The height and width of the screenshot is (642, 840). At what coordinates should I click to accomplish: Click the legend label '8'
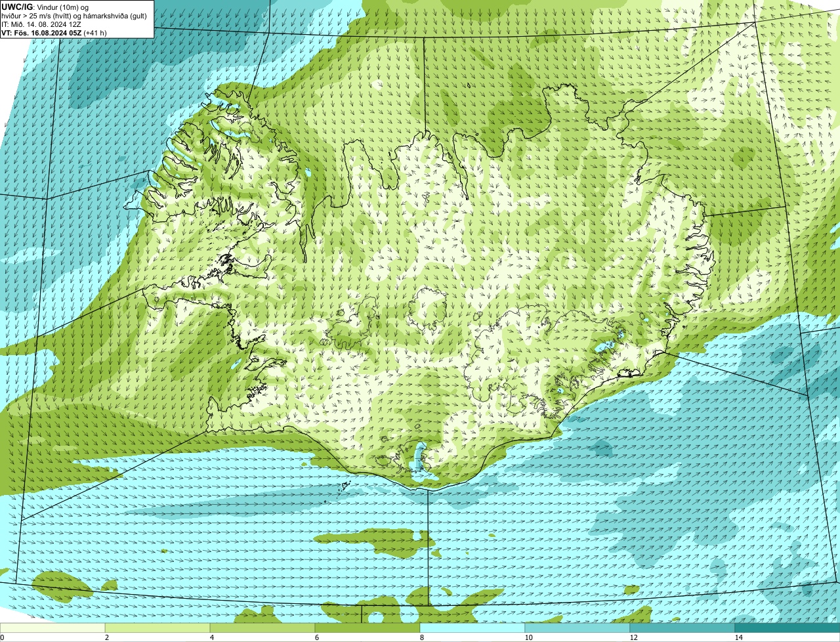421,637
